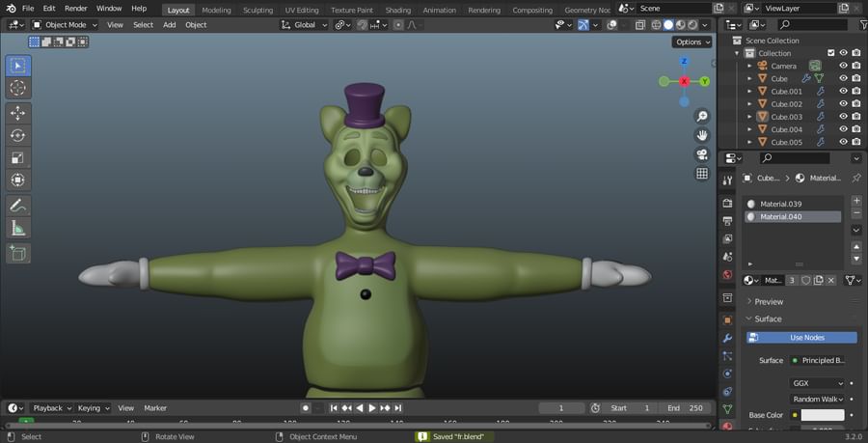Screen dimensions: 868x443
Task: Open the Global orientation dropdown
Action: (x=304, y=25)
